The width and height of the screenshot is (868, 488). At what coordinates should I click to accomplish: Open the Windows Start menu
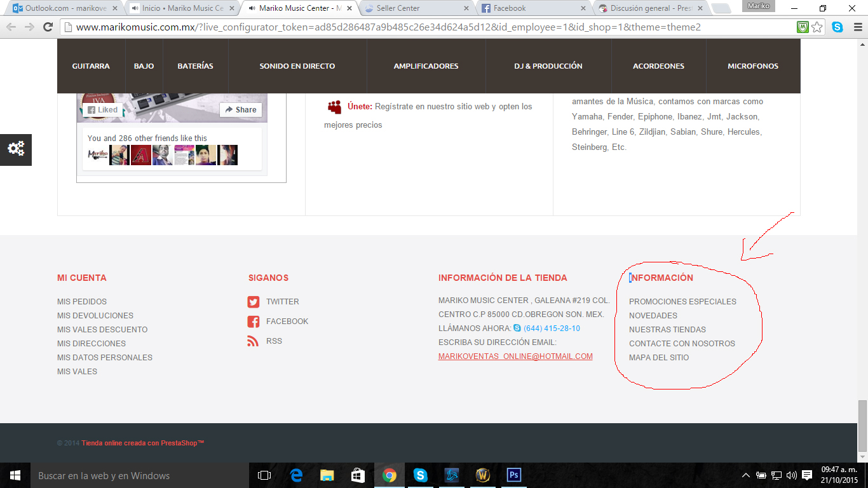tap(15, 475)
